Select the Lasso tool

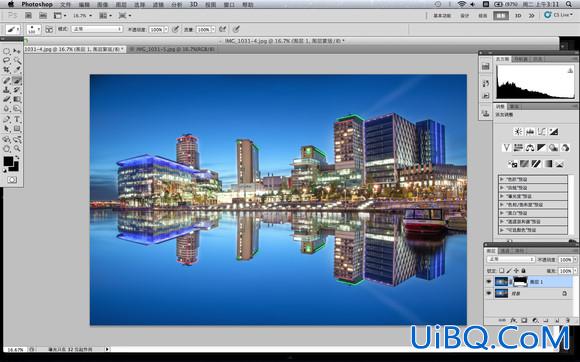coord(6,60)
